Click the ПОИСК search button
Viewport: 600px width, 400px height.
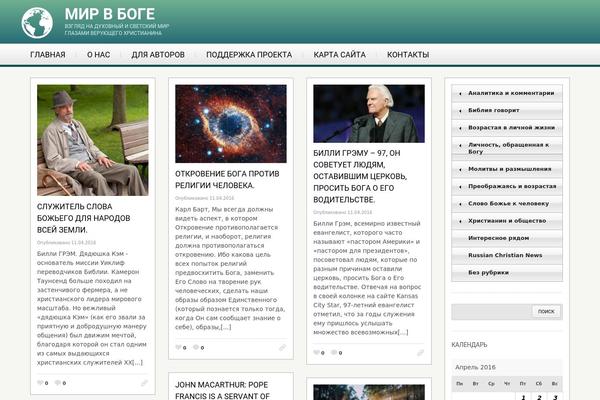click(x=546, y=312)
